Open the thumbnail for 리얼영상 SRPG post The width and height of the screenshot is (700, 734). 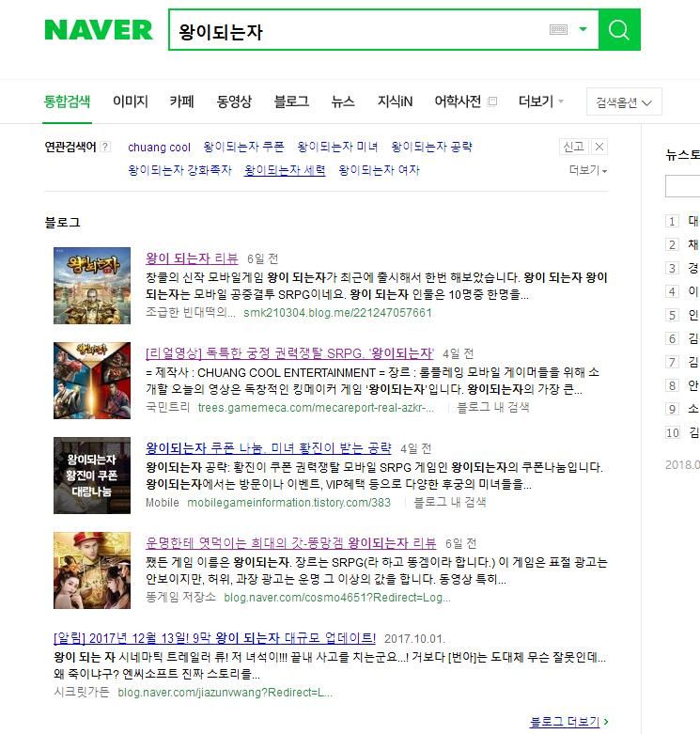tap(92, 381)
